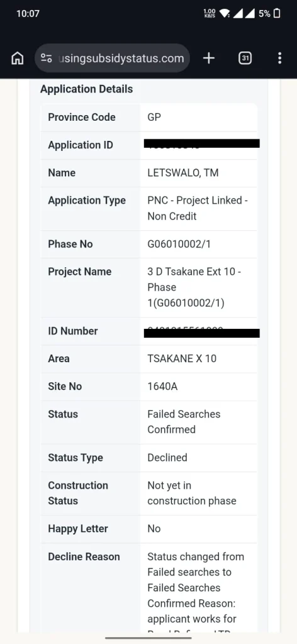The width and height of the screenshot is (297, 644).
Task: Select the Application Details heading
Action: click(87, 89)
